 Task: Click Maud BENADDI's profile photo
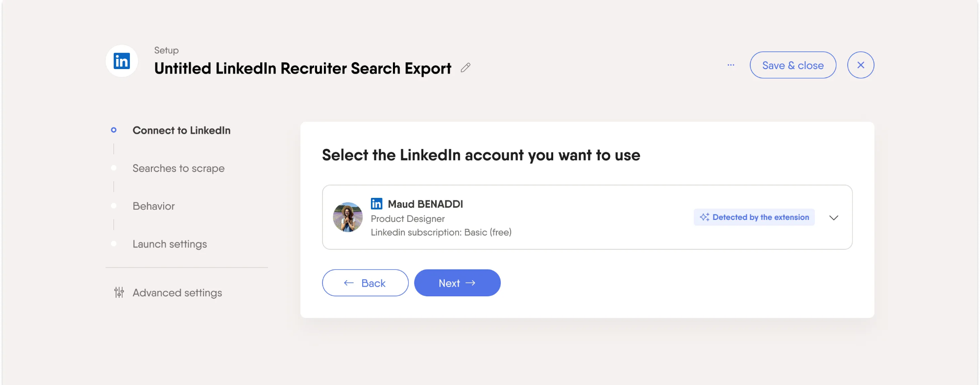348,217
